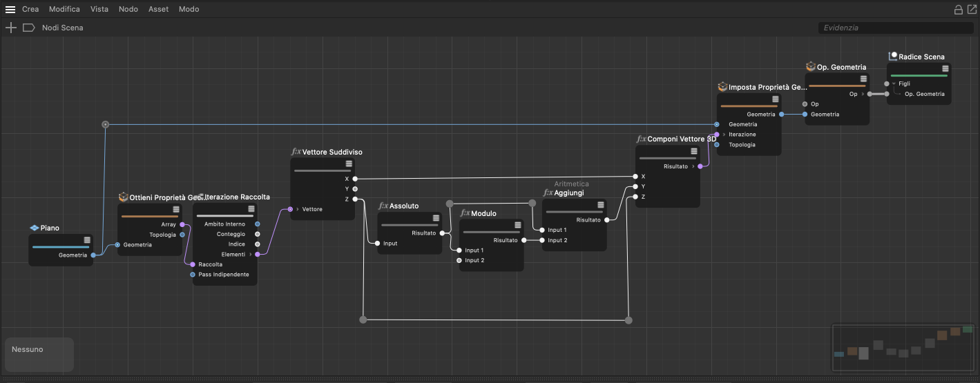Select the Piano node title
This screenshot has height=383, width=980.
[50, 228]
